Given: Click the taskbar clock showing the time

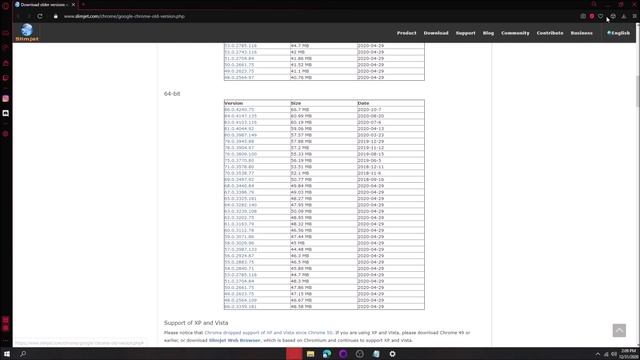Looking at the screenshot, I should pyautogui.click(x=629, y=354).
